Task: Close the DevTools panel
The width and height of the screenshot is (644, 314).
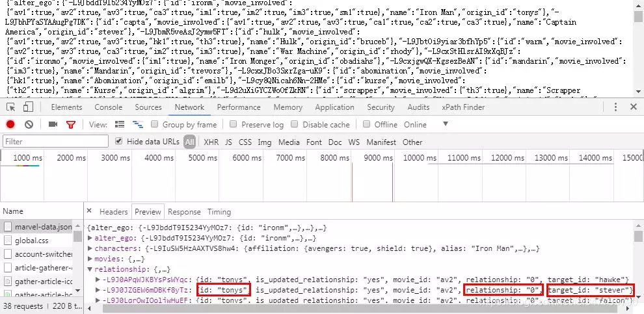Action: pos(634,107)
